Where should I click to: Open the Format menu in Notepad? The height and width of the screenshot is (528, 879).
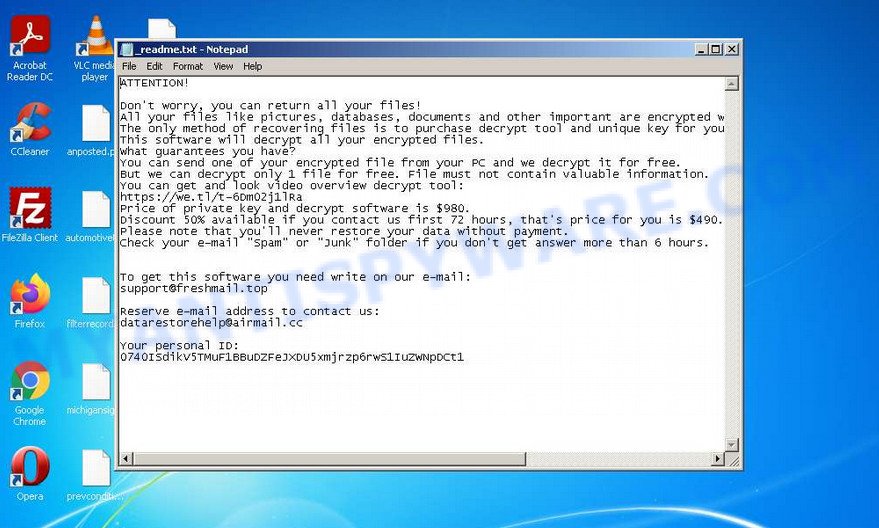187,66
